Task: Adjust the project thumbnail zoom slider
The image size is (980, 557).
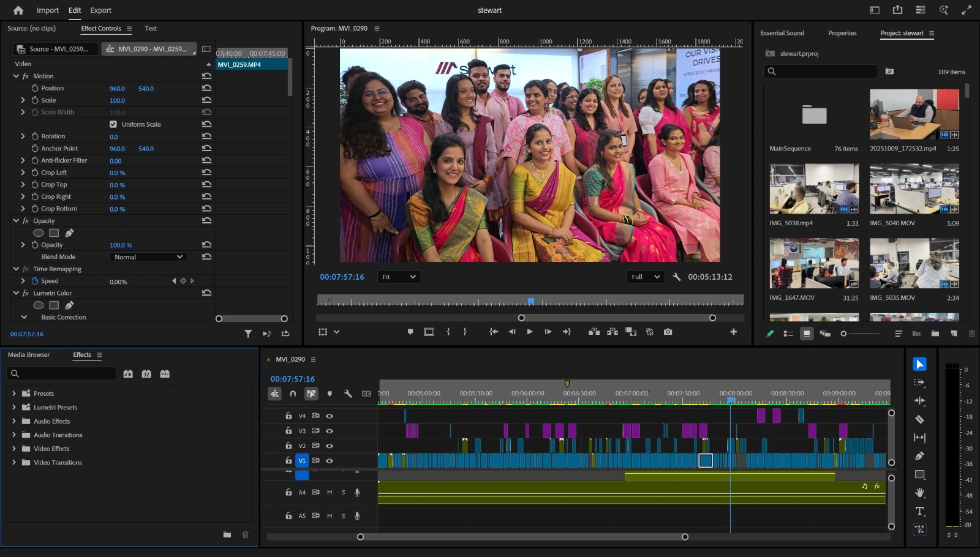Action: point(844,334)
